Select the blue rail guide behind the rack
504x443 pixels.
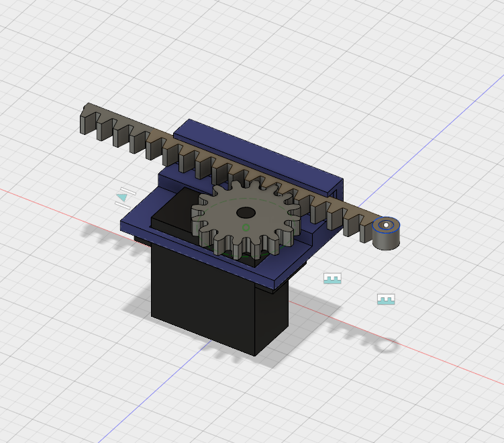tap(257, 154)
